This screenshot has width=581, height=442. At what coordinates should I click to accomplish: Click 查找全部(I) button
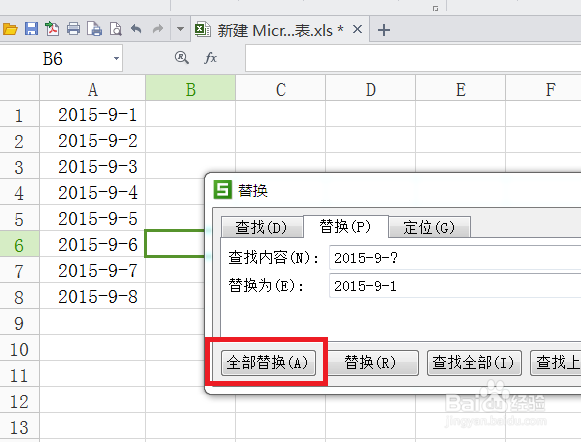coord(474,363)
